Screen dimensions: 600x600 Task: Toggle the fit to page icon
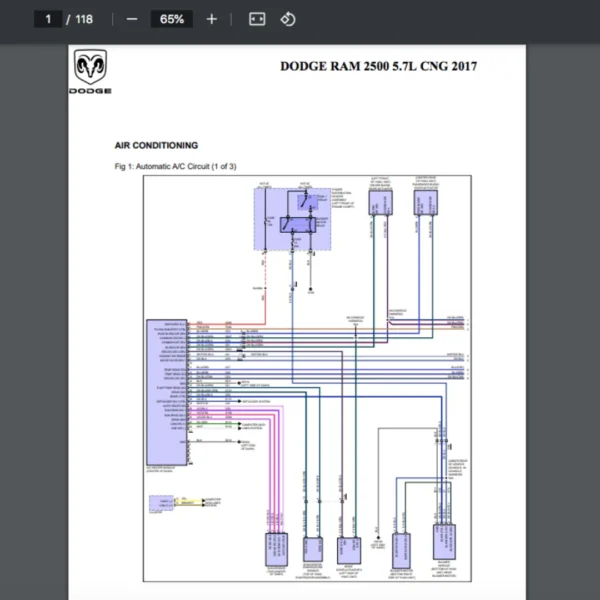[257, 19]
